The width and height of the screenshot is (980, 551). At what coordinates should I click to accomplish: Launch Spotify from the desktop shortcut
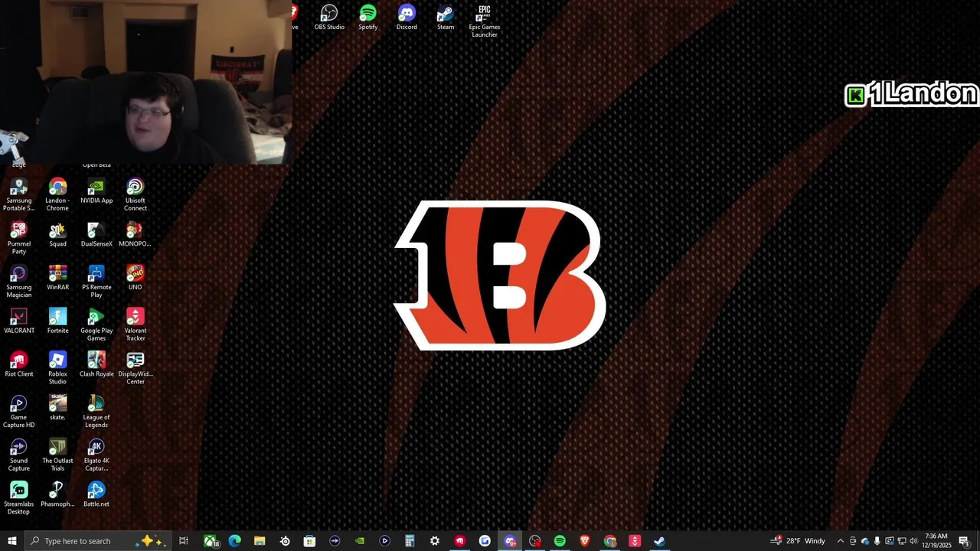[x=367, y=18]
